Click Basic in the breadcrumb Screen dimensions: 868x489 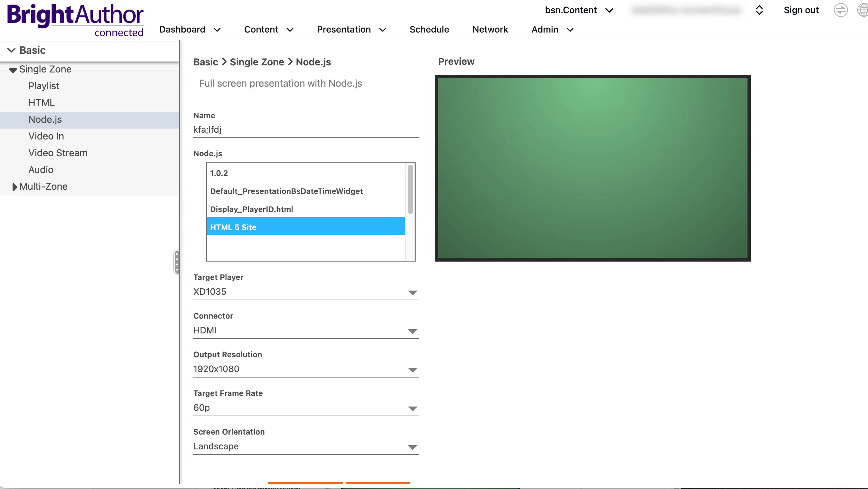206,62
